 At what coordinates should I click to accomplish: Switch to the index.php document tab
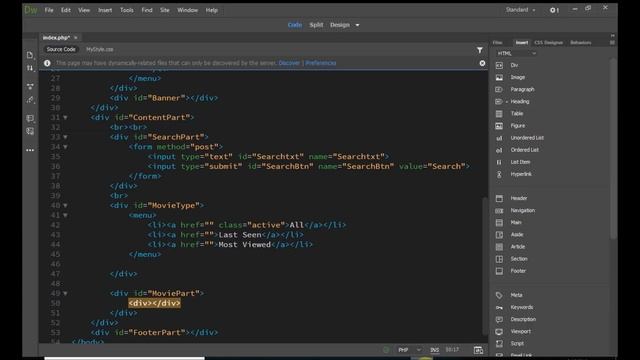(x=56, y=38)
